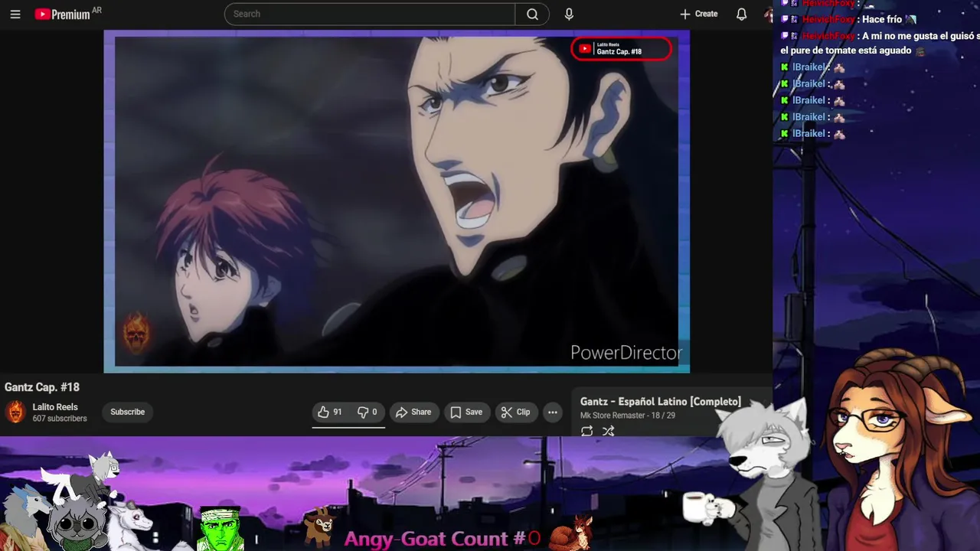Image resolution: width=980 pixels, height=551 pixels.
Task: Open the notifications bell
Action: pyautogui.click(x=741, y=14)
